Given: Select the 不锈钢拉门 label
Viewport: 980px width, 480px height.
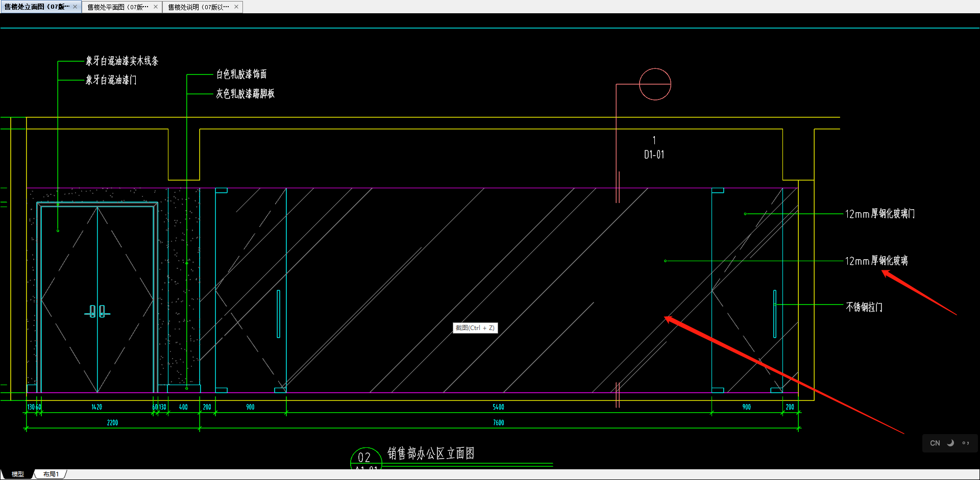Looking at the screenshot, I should point(864,307).
